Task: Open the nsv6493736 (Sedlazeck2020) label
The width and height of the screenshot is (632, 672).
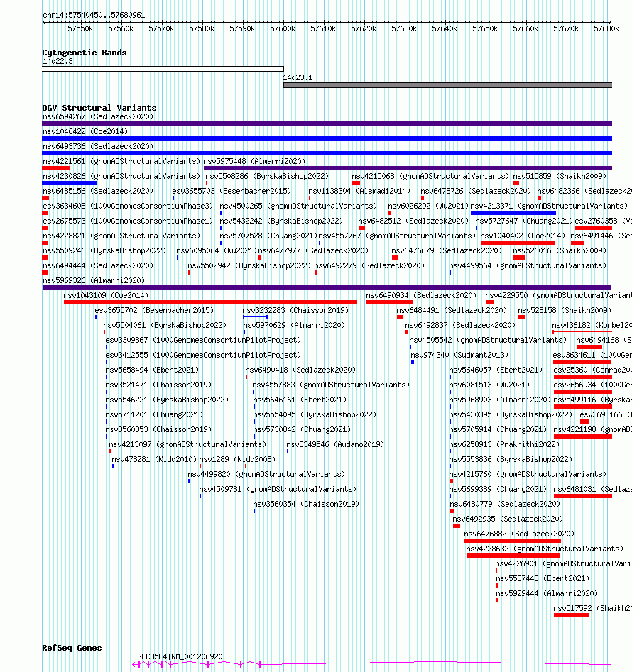Action: [98, 147]
